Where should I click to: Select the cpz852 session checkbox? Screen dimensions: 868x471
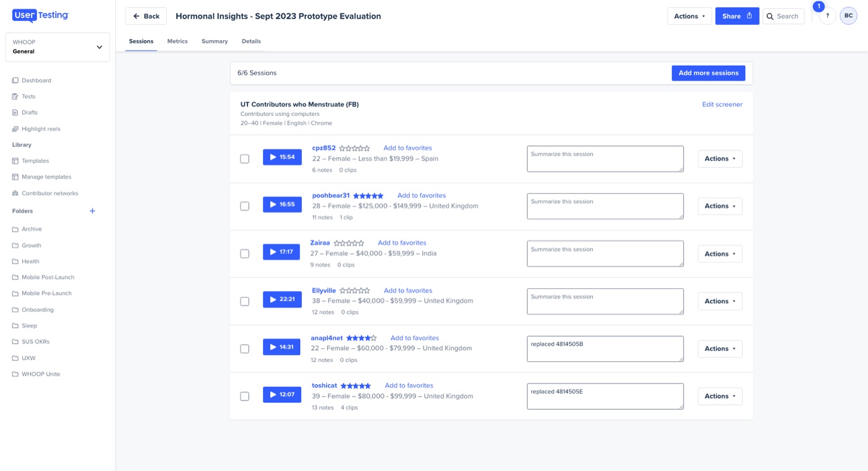(245, 159)
